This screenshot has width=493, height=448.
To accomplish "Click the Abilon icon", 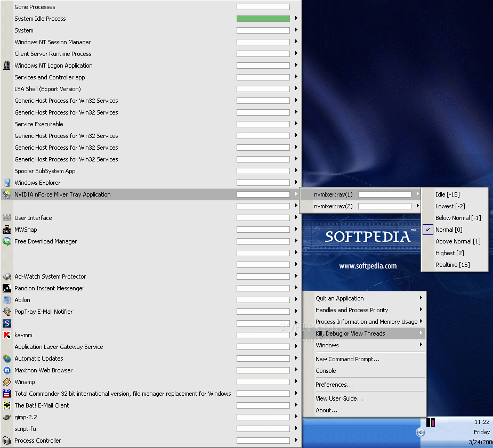I will click(x=6, y=300).
